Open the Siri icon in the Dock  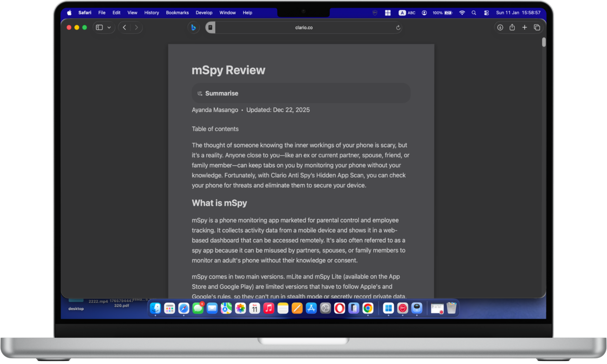417,308
